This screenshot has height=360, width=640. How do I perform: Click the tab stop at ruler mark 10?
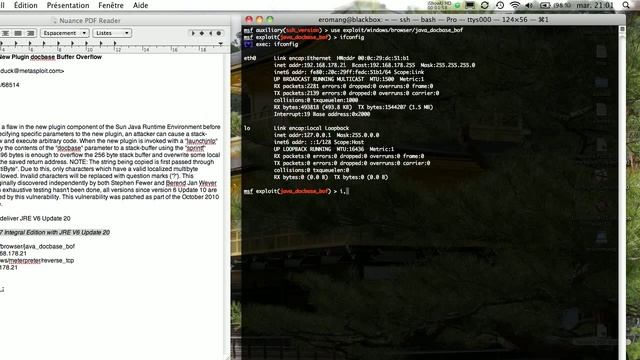(x=86, y=43)
